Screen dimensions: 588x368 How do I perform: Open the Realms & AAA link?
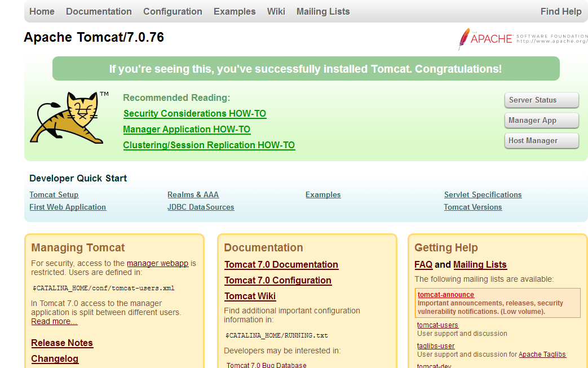pyautogui.click(x=193, y=195)
